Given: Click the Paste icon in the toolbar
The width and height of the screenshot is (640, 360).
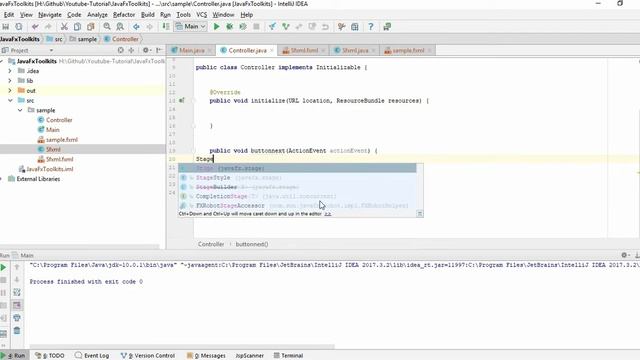Looking at the screenshot, I should pyautogui.click(x=91, y=27).
